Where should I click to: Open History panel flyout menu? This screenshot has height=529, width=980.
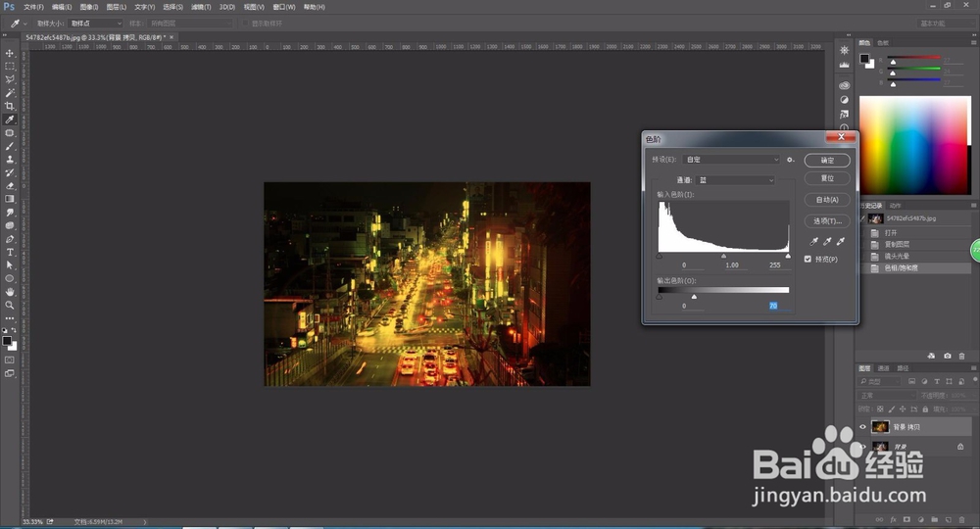point(973,206)
